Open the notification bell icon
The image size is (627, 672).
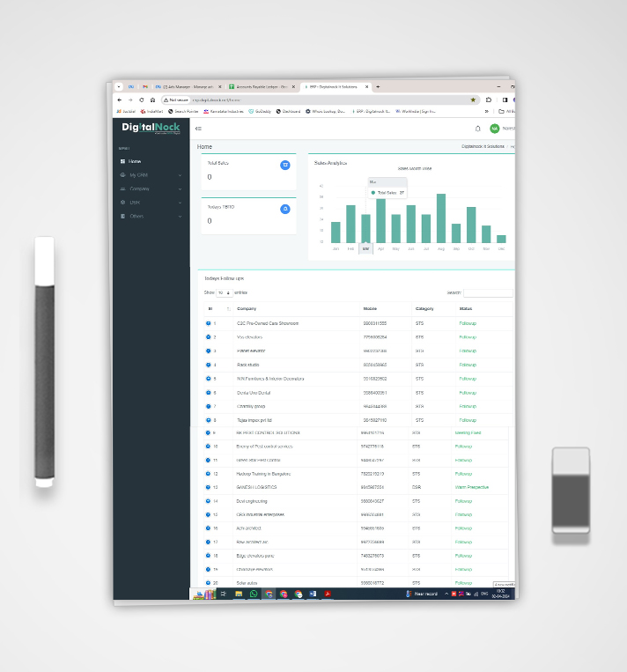point(477,129)
